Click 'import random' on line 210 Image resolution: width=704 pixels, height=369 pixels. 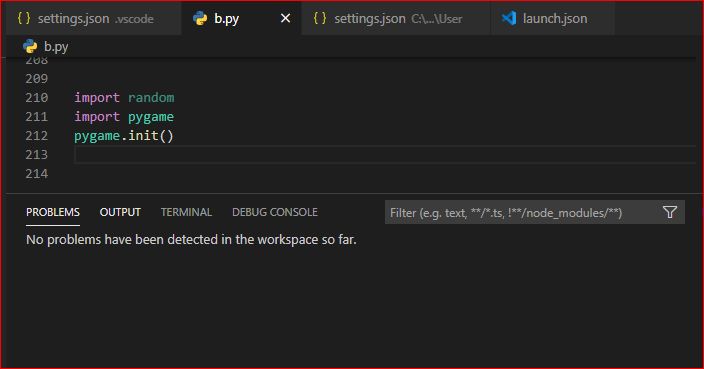click(124, 97)
